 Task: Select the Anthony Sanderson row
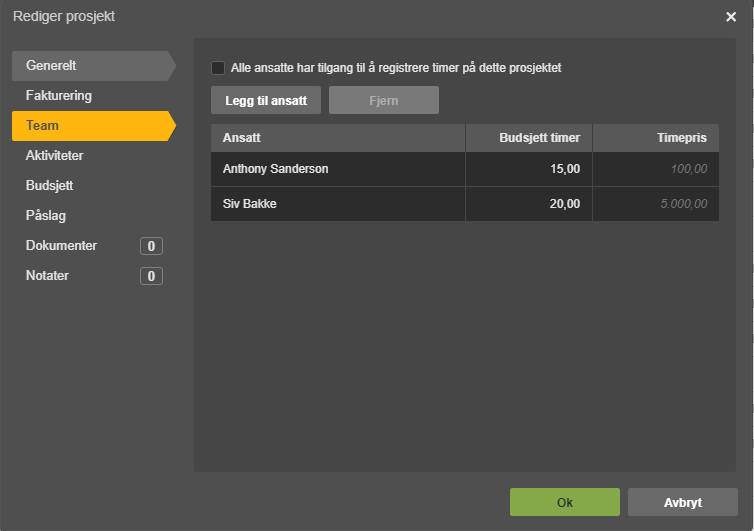(465, 169)
